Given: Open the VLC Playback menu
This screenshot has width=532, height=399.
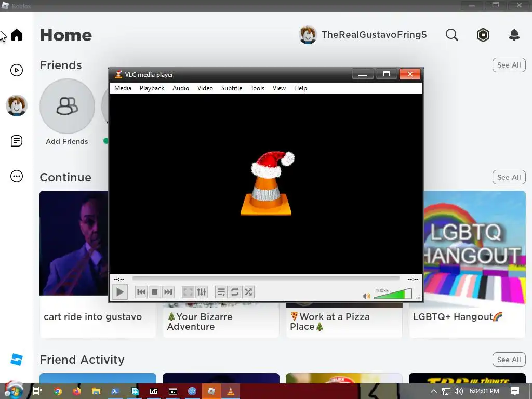Looking at the screenshot, I should [x=152, y=88].
